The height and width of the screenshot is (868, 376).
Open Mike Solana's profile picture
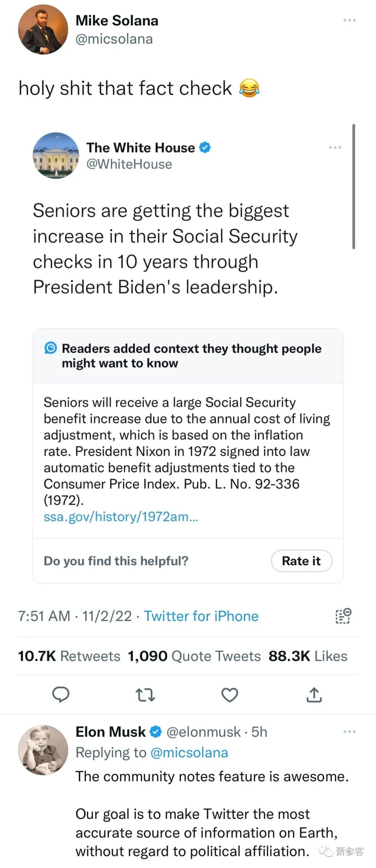43,29
